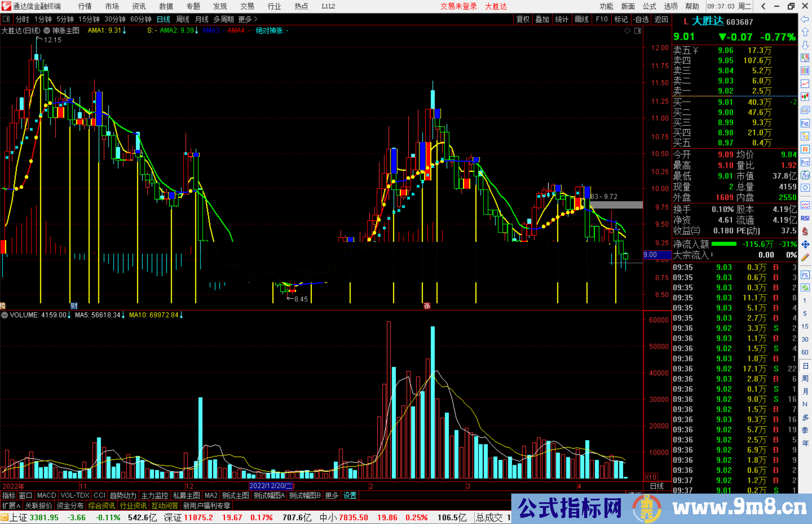Open the 更多 indicator list at bottom
812x524 pixels.
tap(332, 495)
